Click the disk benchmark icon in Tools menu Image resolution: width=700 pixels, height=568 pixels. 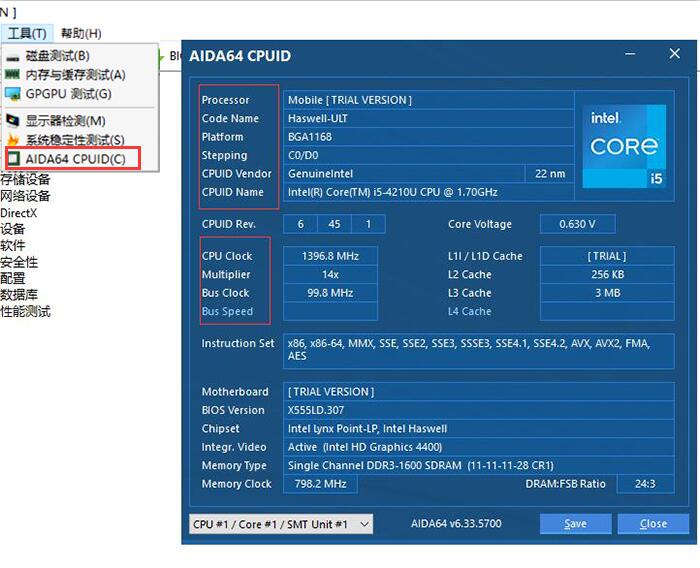[12, 57]
